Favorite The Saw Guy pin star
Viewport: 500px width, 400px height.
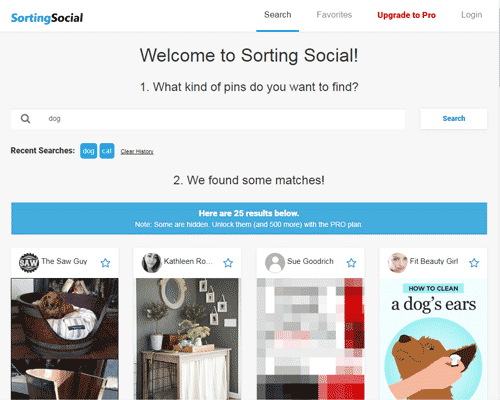[x=105, y=263]
